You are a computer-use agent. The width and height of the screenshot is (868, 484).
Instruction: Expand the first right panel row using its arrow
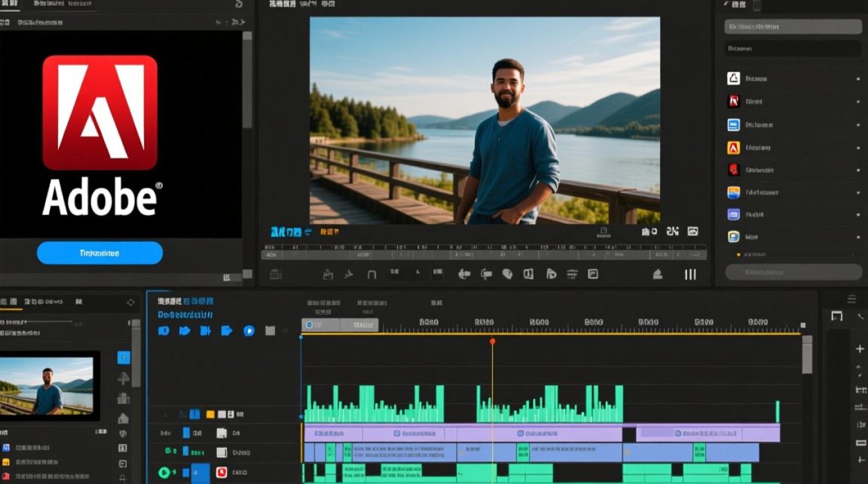coord(858,79)
